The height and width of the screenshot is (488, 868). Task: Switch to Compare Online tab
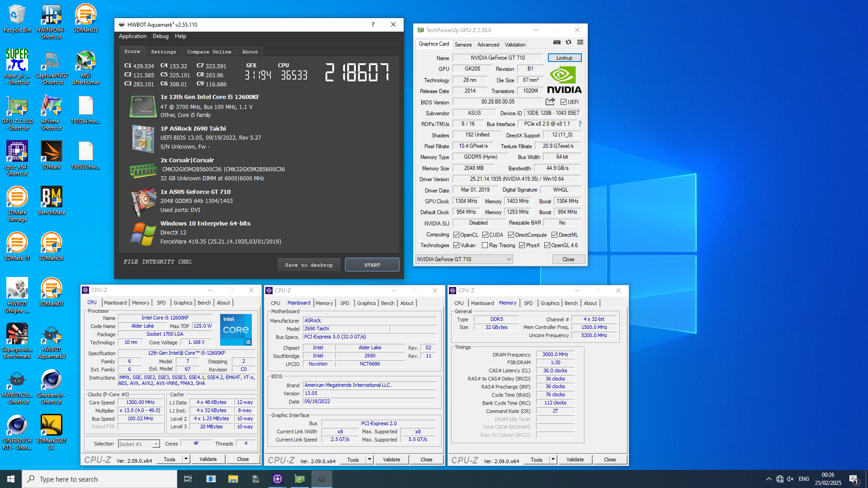(x=209, y=52)
